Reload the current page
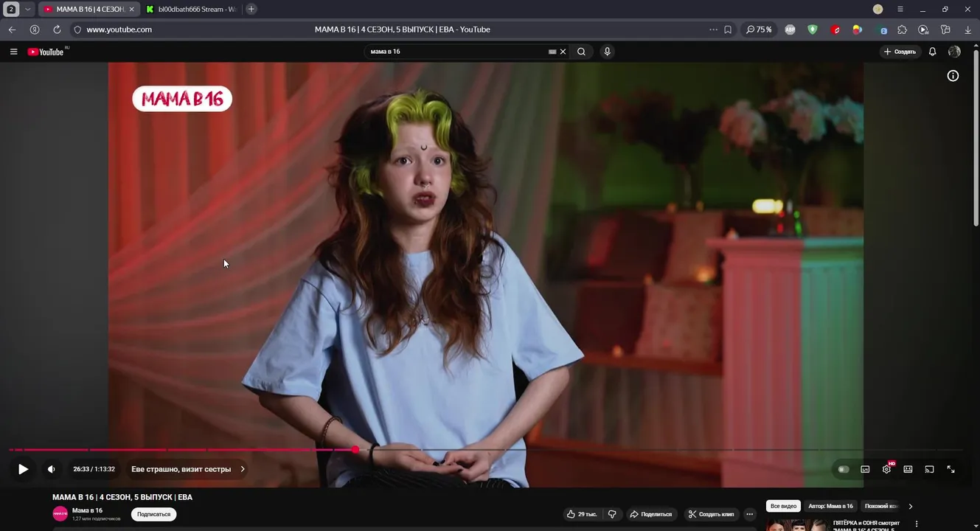The width and height of the screenshot is (980, 531). (x=57, y=29)
